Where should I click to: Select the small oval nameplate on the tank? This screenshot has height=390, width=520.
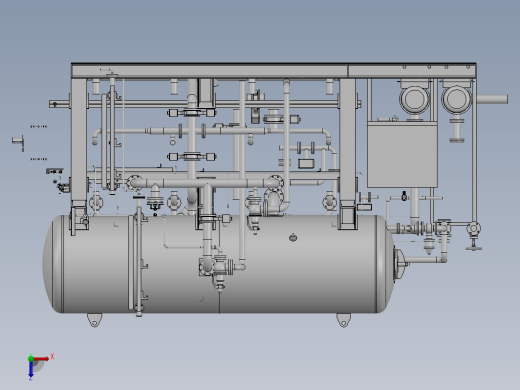[x=293, y=238]
